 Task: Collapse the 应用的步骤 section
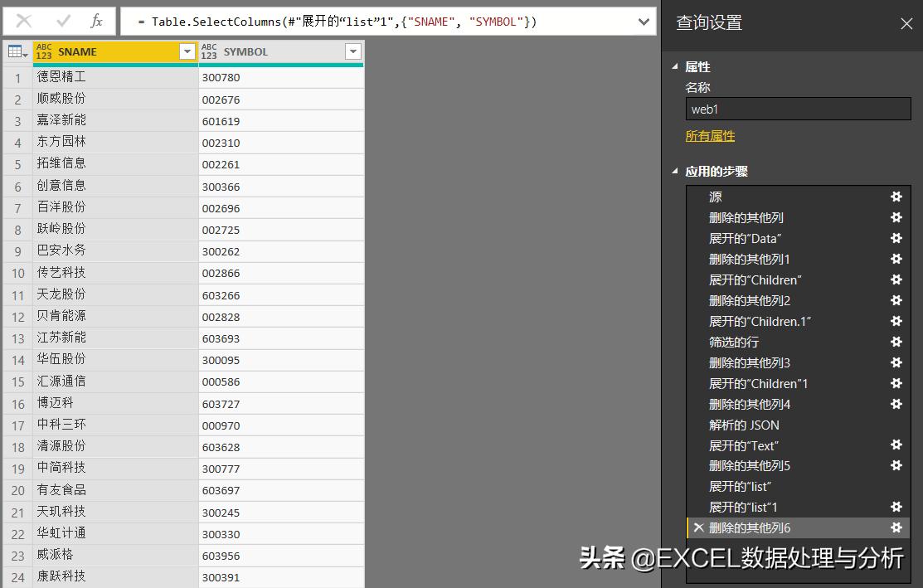(674, 172)
